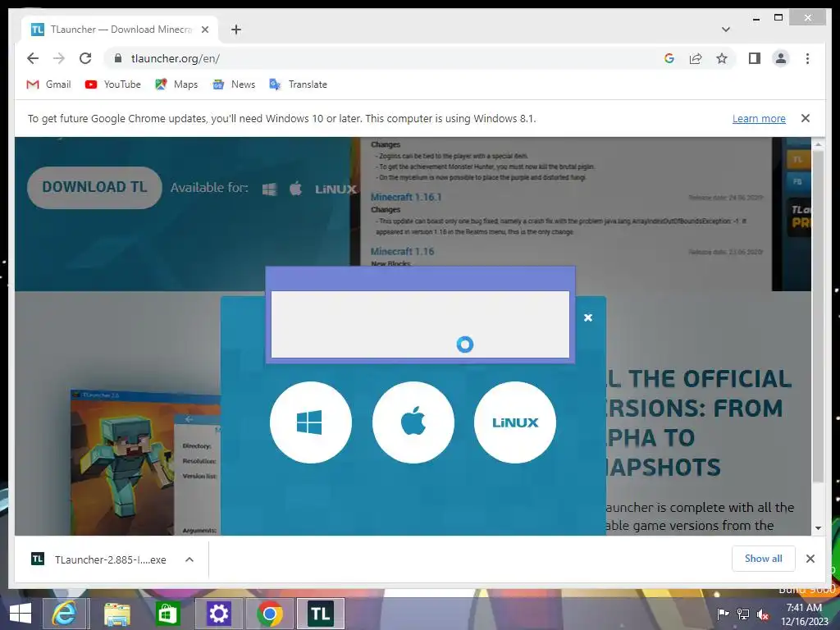Open a new browser tab
The width and height of the screenshot is (840, 630).
[236, 30]
